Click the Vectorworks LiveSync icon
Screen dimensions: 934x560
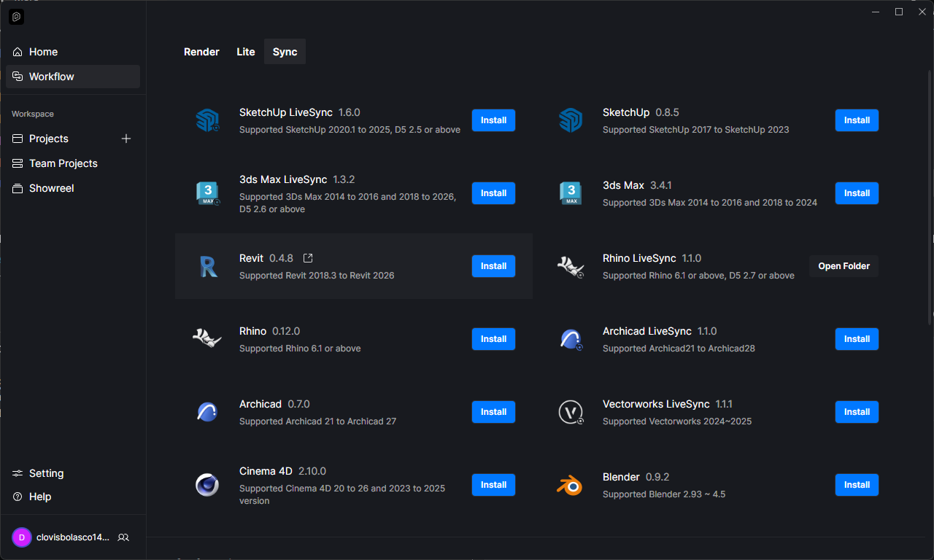(571, 412)
